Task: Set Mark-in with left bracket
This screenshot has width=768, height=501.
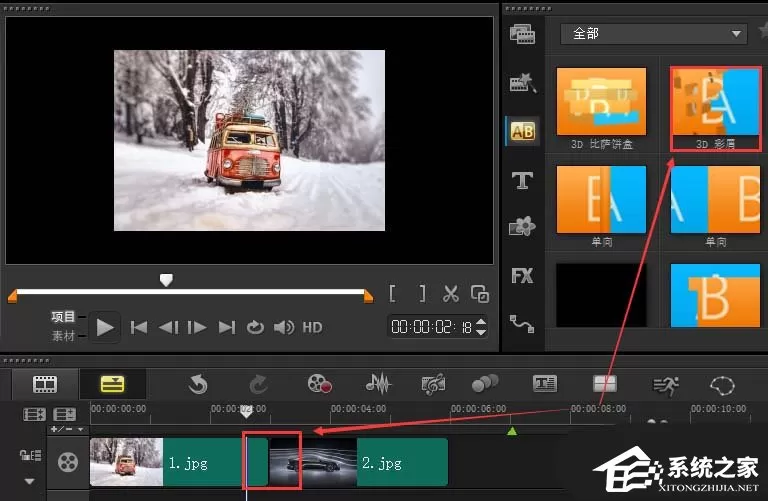Action: point(392,293)
